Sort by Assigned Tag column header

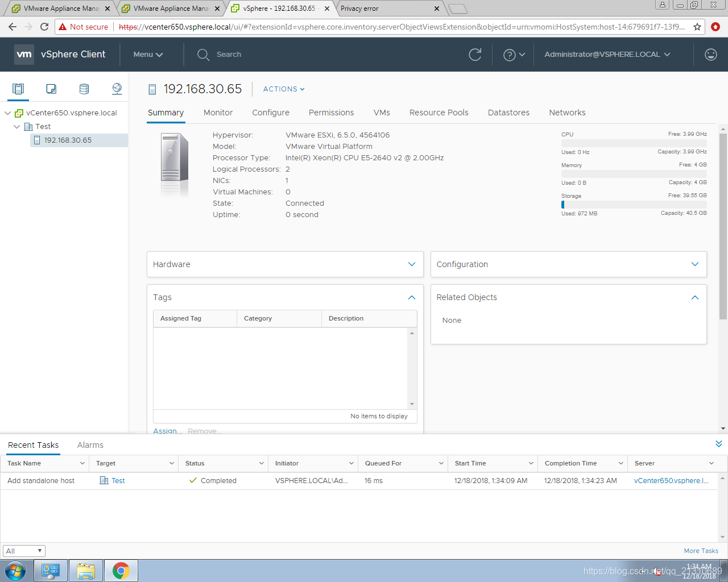pyautogui.click(x=195, y=318)
